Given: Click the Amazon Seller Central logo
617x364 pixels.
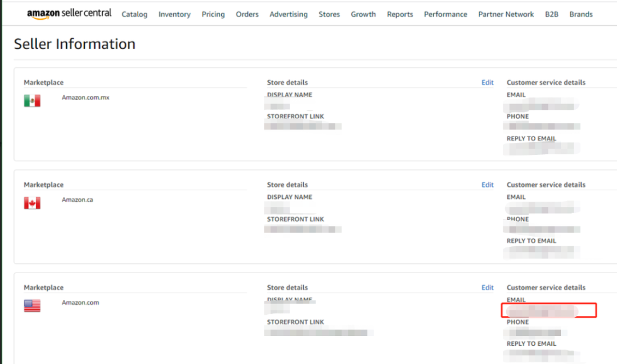Looking at the screenshot, I should point(69,14).
